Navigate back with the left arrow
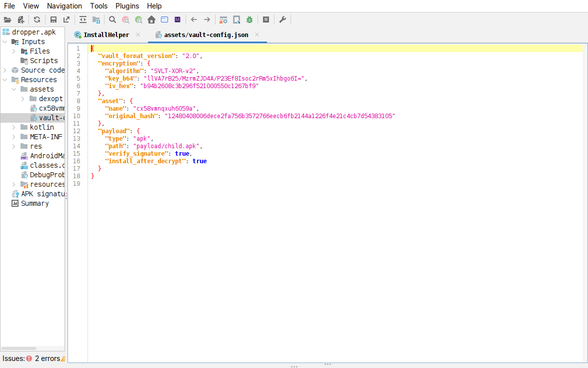Image resolution: width=588 pixels, height=368 pixels. coord(194,20)
